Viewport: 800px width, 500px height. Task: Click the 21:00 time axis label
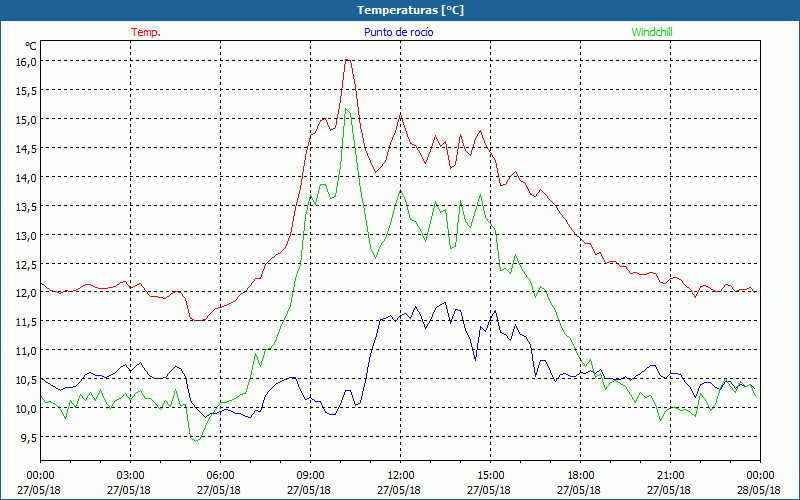(670, 476)
